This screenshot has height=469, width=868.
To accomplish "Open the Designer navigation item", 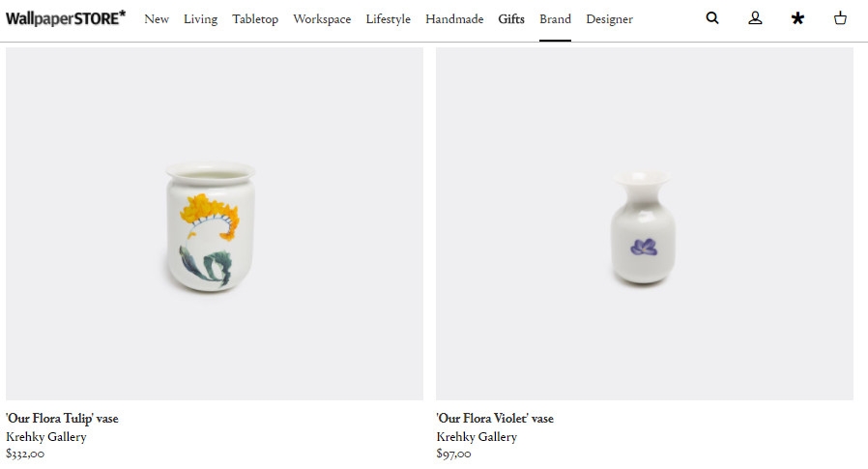I will [610, 18].
